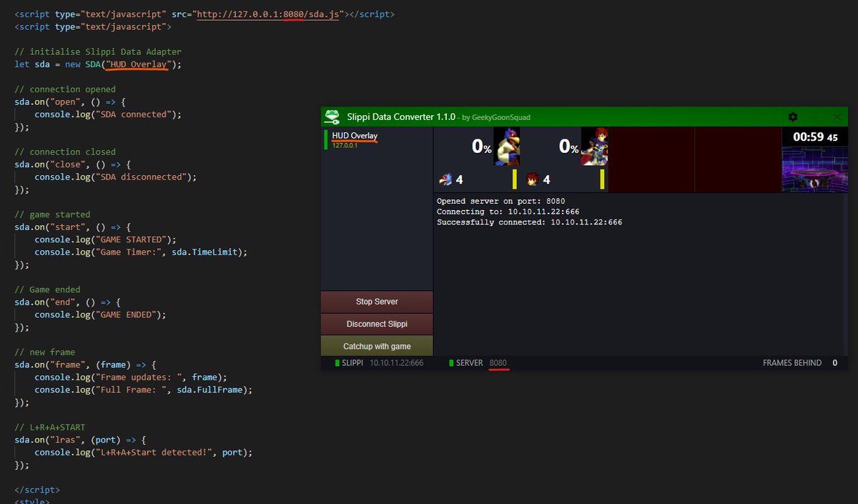Click the game timer 00:59 display
858x504 pixels.
[x=815, y=137]
